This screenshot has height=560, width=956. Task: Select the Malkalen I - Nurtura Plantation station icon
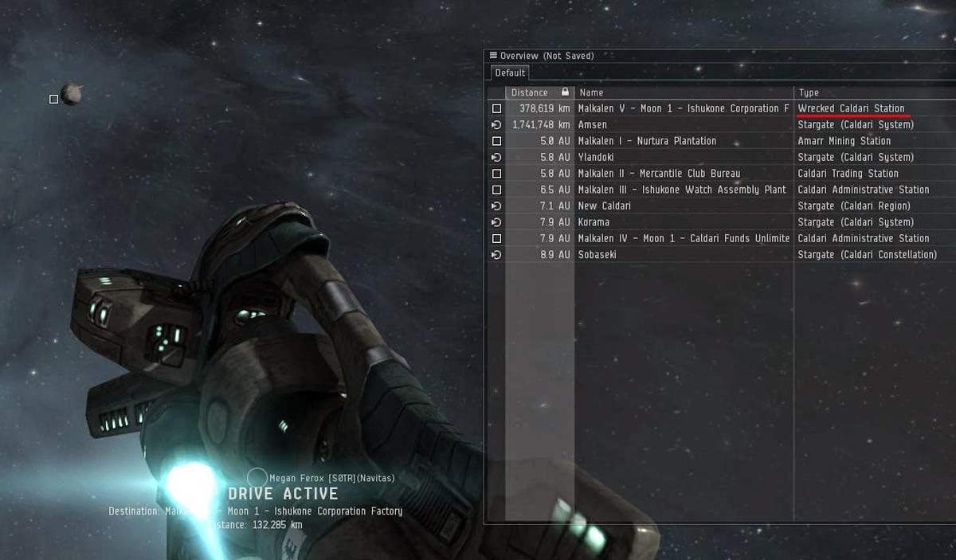496,141
